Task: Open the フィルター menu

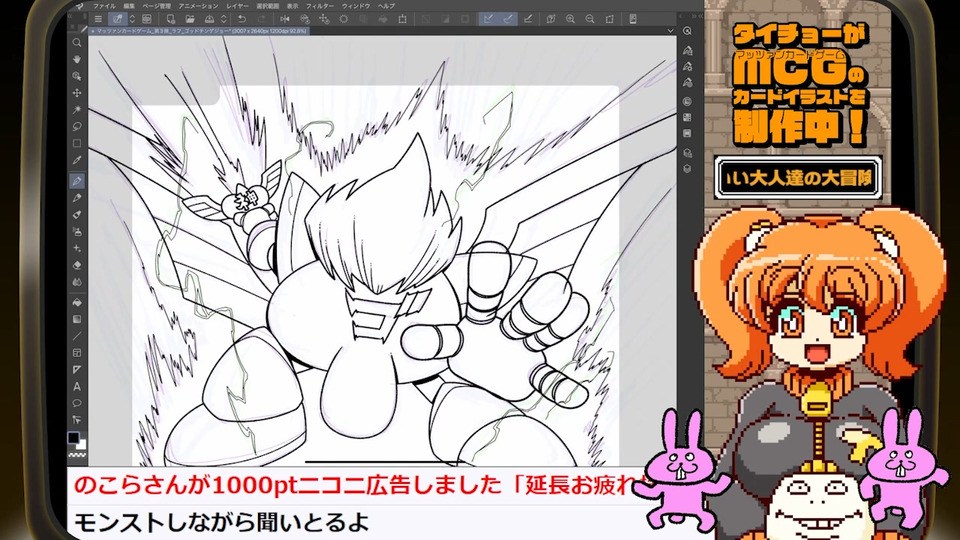Action: point(320,6)
